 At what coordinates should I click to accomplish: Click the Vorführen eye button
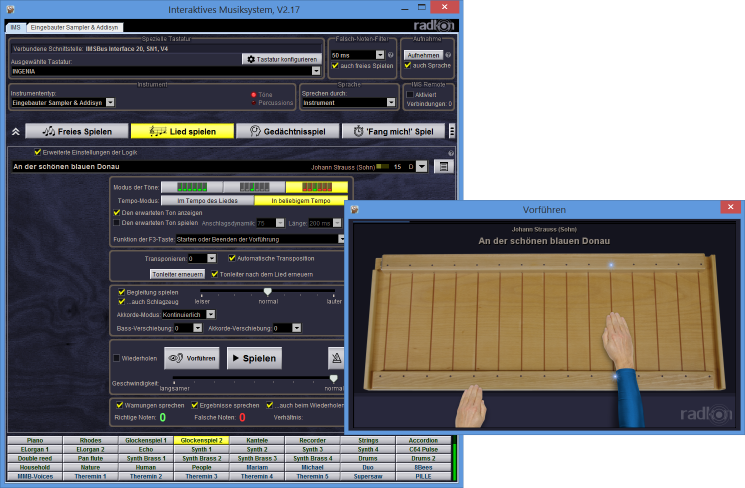coord(192,358)
